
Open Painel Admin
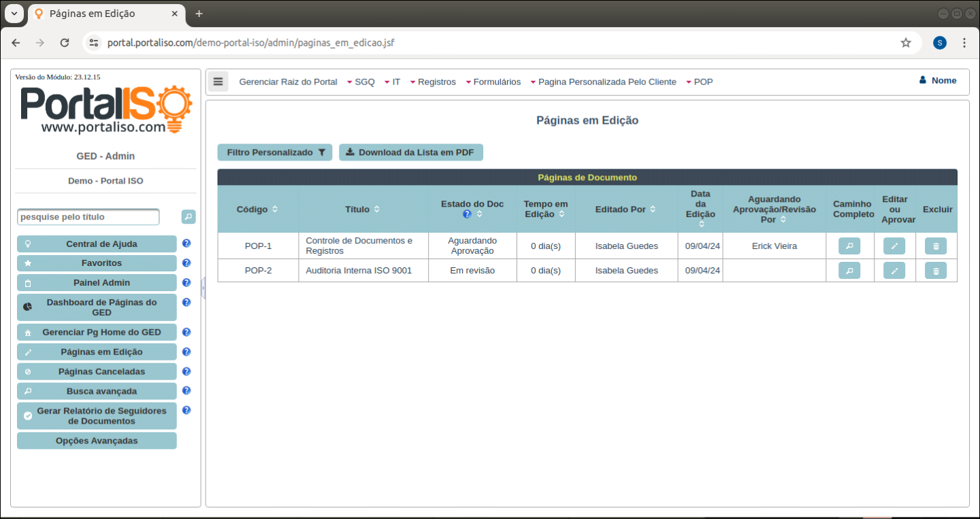tap(97, 282)
